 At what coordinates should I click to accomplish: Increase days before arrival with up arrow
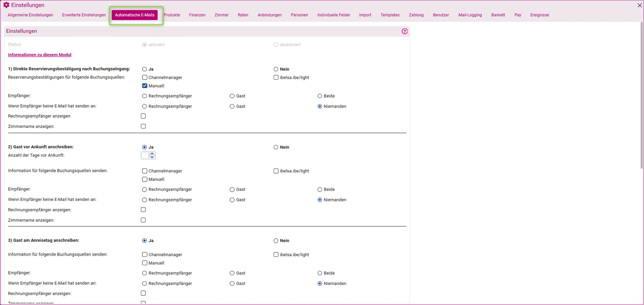[x=152, y=154]
